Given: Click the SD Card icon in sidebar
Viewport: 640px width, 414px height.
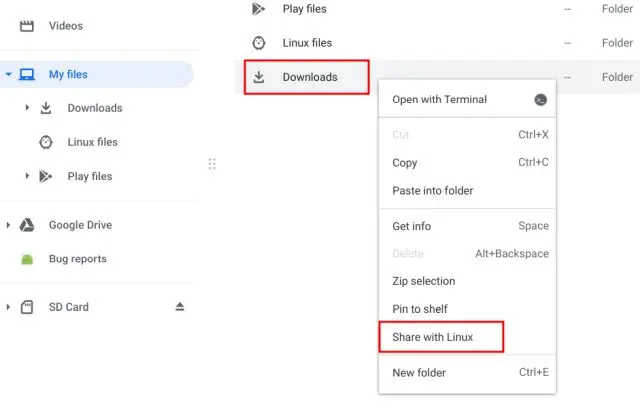Looking at the screenshot, I should point(28,307).
